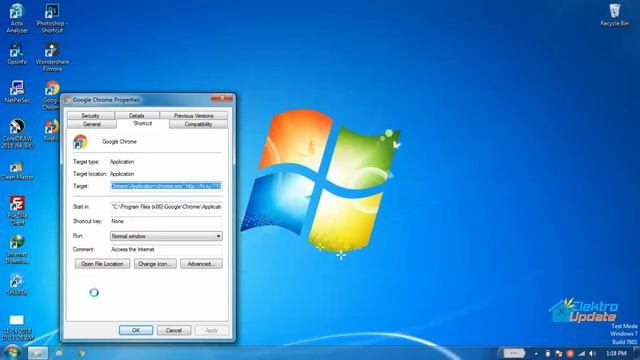Click the orange round tray icon
This screenshot has width=640, height=360.
click(x=570, y=353)
